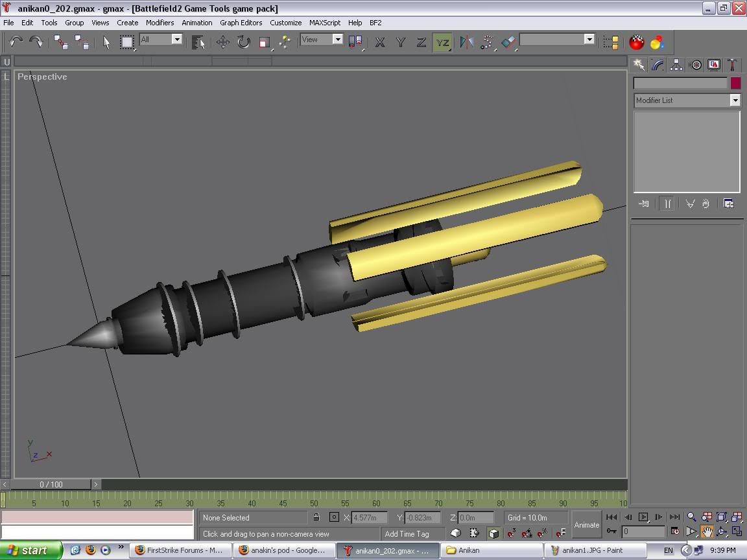Click the Use Pivot Point Center icon
This screenshot has height=560, width=747.
tap(355, 42)
